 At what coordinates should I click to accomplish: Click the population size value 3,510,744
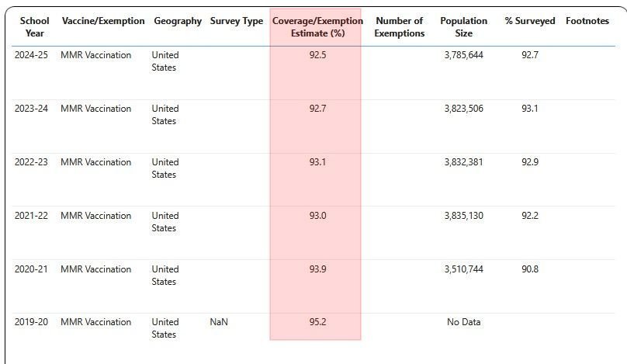[463, 269]
